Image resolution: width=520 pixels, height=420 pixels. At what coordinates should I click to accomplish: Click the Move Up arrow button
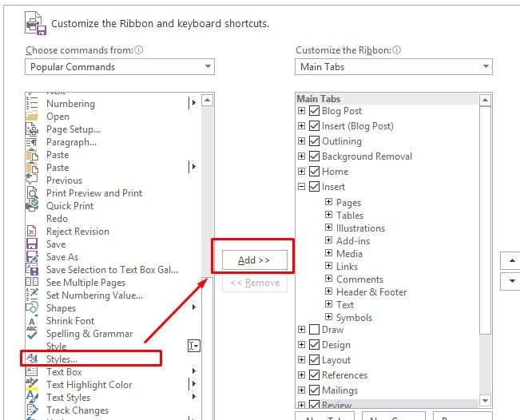[x=510, y=261]
